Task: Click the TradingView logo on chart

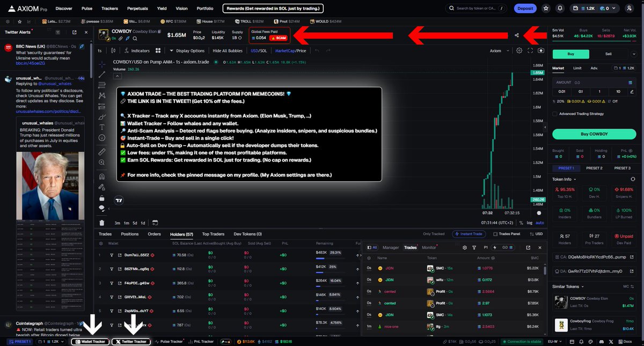Action: click(120, 200)
